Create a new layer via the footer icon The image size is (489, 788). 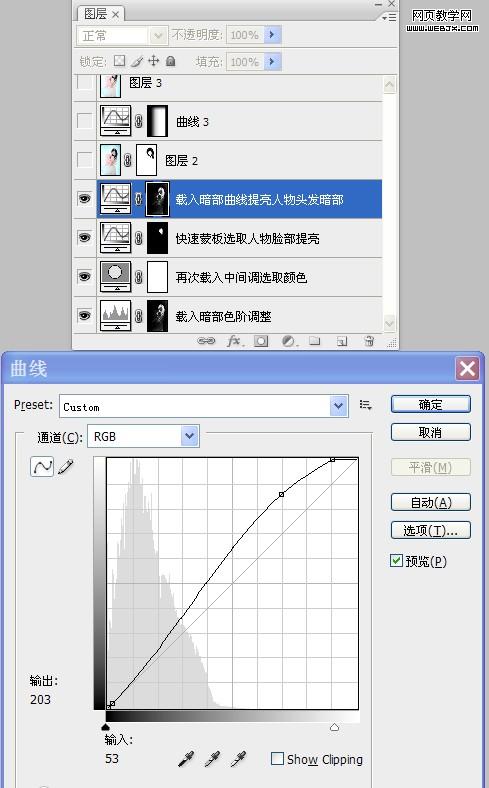pyautogui.click(x=342, y=342)
